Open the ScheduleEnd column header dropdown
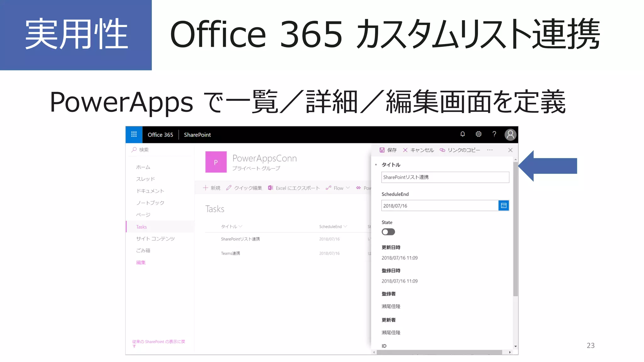644x362 pixels. click(x=345, y=227)
